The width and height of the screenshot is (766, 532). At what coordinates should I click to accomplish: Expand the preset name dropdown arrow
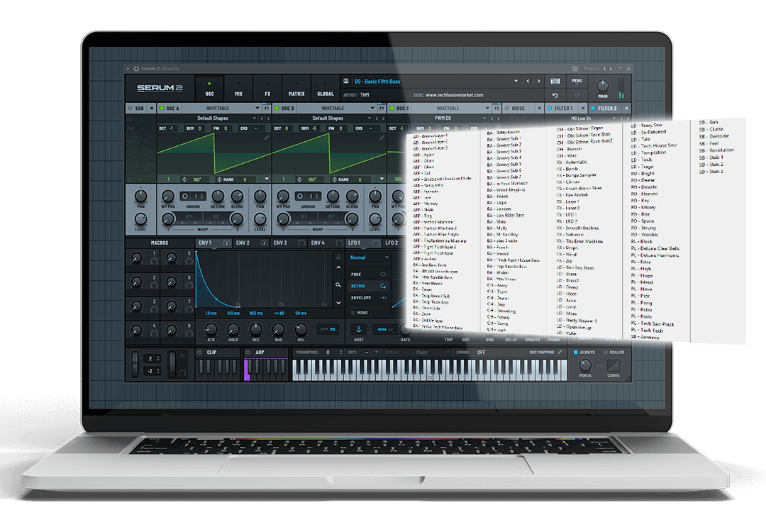click(516, 82)
